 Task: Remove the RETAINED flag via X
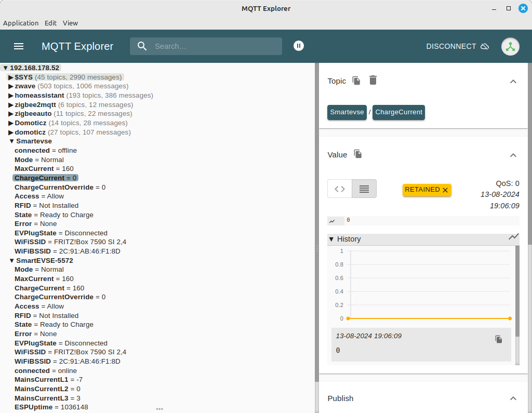click(x=445, y=190)
